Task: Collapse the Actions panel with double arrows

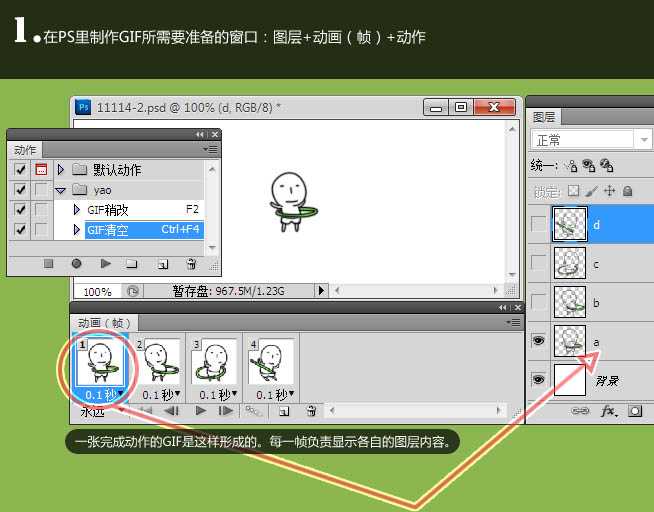Action: coord(200,134)
